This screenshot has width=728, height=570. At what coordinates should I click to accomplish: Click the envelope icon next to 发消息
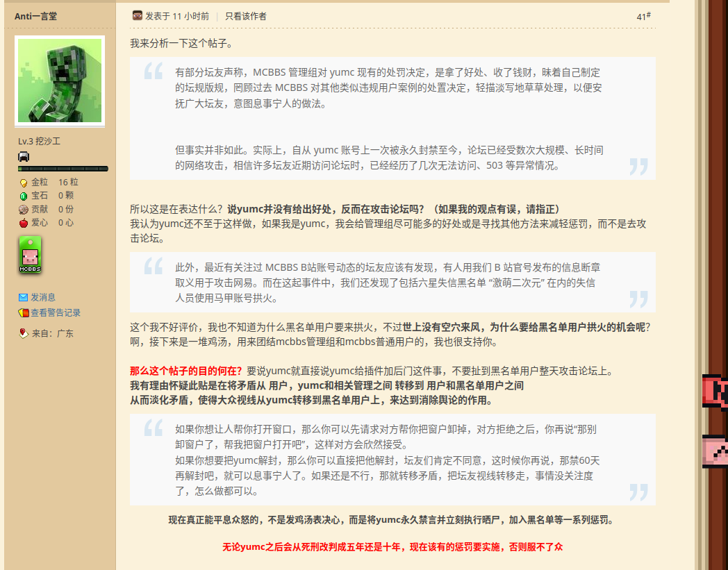(x=23, y=297)
